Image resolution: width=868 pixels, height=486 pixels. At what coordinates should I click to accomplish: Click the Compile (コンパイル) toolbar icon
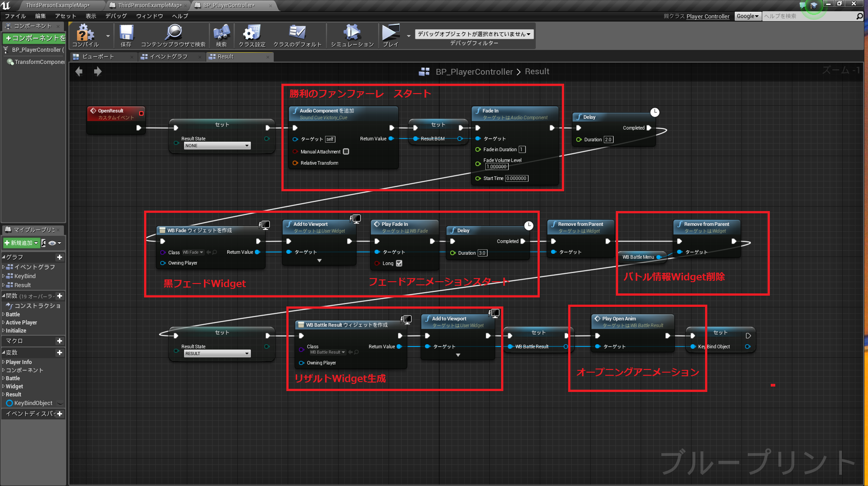(x=85, y=34)
